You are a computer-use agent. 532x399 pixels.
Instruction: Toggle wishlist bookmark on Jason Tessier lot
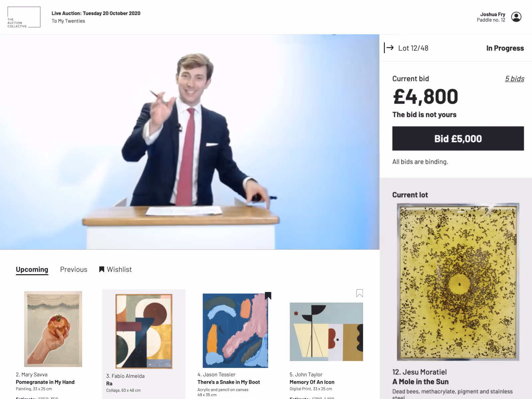[268, 296]
